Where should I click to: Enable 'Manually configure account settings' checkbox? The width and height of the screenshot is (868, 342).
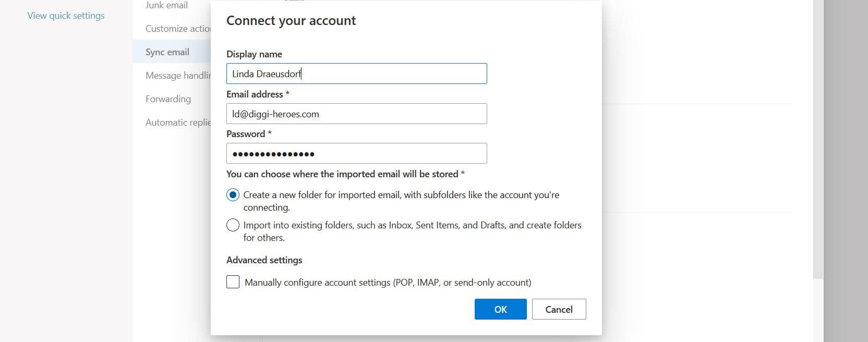(233, 282)
